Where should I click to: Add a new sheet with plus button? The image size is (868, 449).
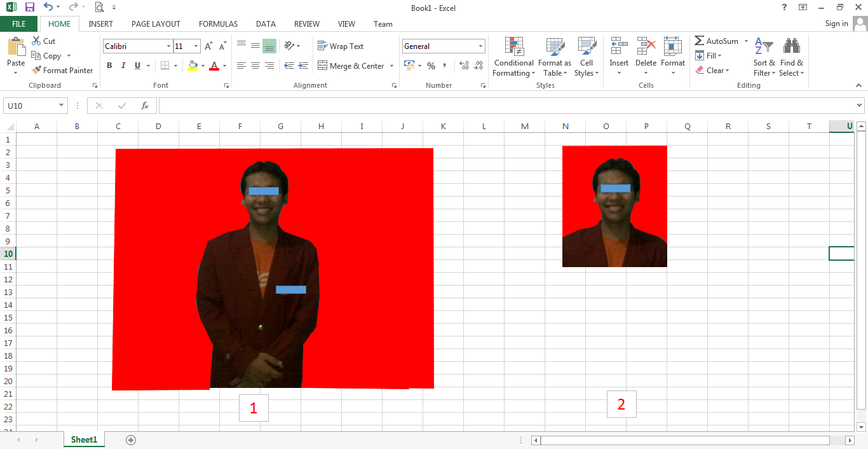click(131, 439)
